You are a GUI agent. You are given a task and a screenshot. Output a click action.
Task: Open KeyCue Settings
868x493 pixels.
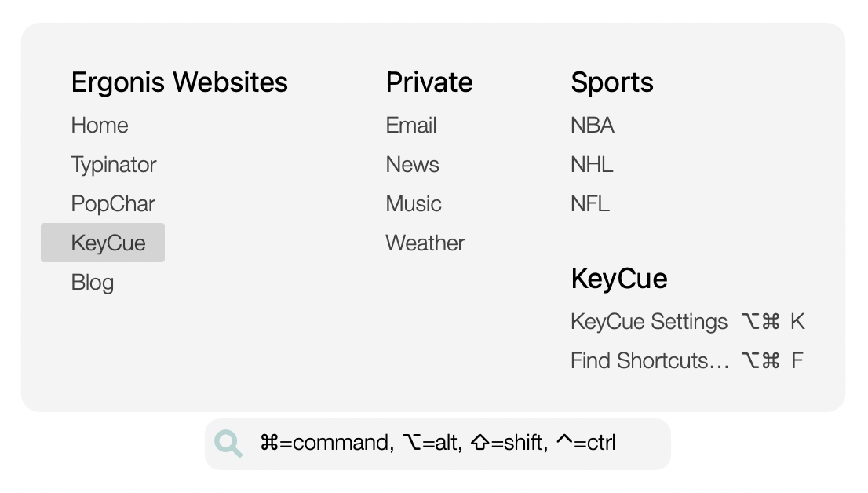click(x=649, y=321)
